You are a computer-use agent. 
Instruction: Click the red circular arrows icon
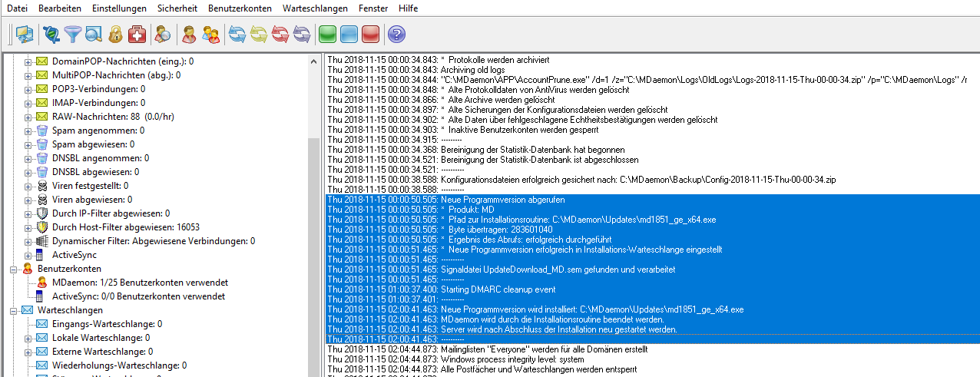pos(280,34)
